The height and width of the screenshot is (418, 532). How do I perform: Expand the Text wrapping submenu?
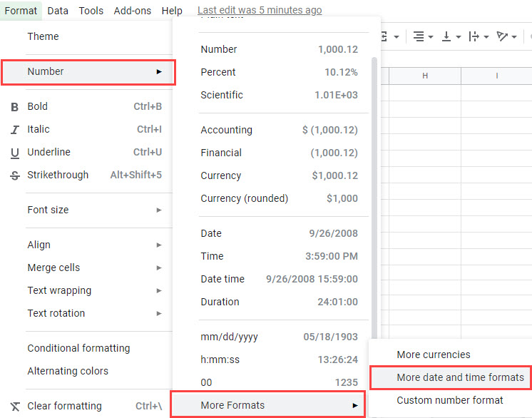click(x=95, y=290)
